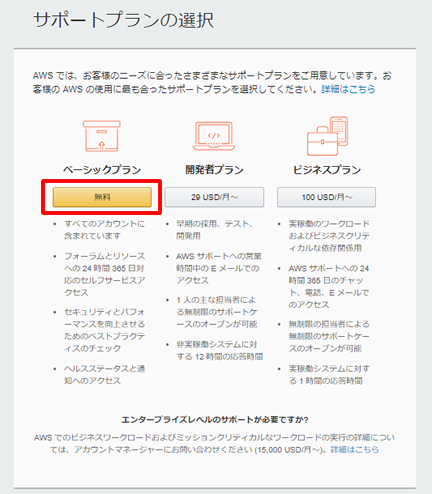Click the 非実稼働システム 12 時間 response bullet
Screen dimensions: 432x494
click(x=220, y=351)
